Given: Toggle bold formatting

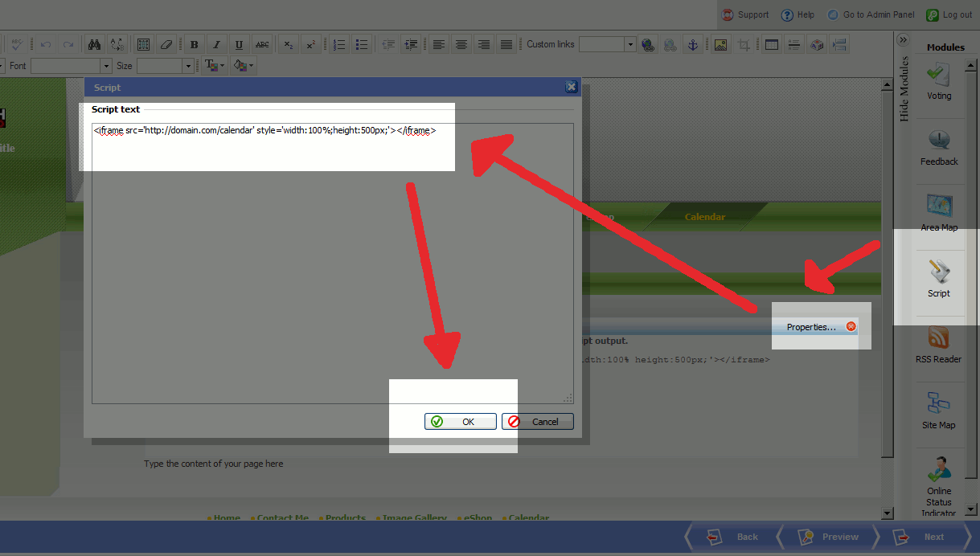Looking at the screenshot, I should point(194,45).
